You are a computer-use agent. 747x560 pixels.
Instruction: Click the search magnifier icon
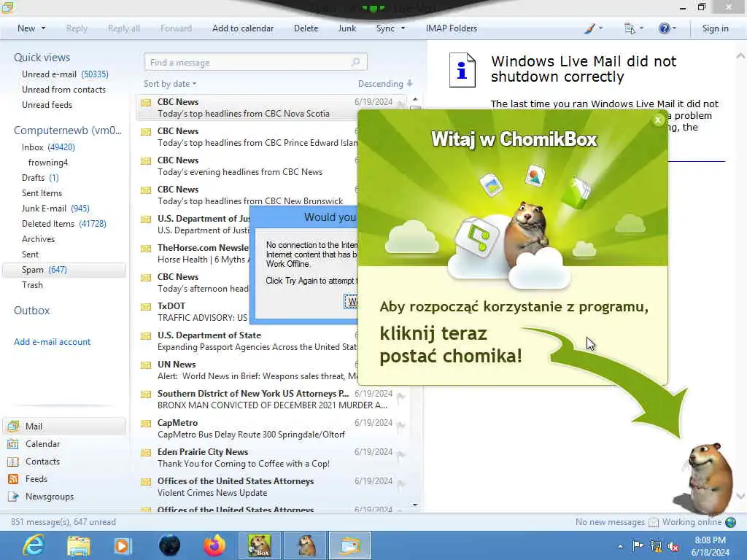(355, 63)
